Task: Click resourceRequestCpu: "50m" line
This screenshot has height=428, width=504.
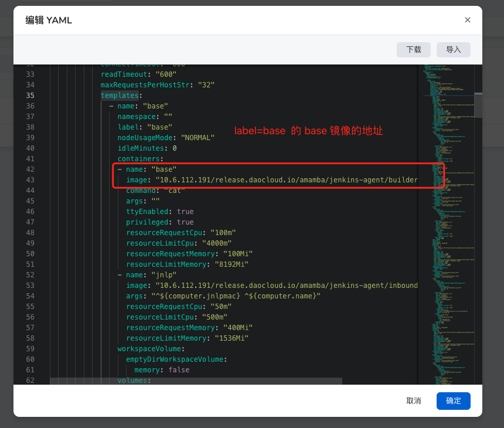Action: click(x=179, y=307)
